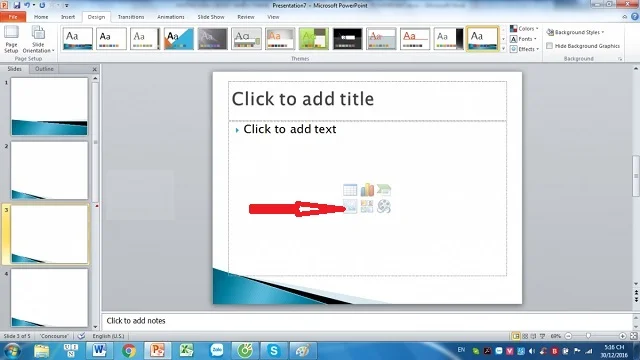Click the Windows Start button
This screenshot has height=360, width=640.
pos(12,351)
